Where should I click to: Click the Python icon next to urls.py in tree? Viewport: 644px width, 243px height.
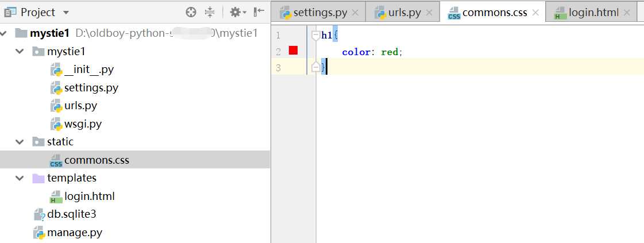point(56,106)
